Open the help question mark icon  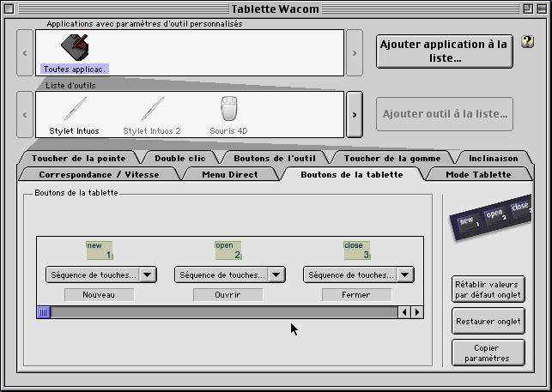pos(527,42)
